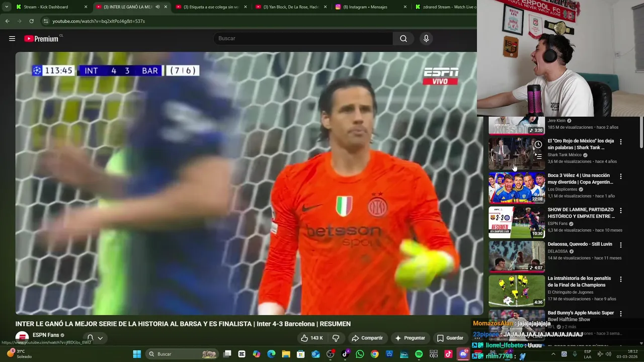
Task: Switch to Yan Block, De La Rose tab
Action: (x=291, y=7)
